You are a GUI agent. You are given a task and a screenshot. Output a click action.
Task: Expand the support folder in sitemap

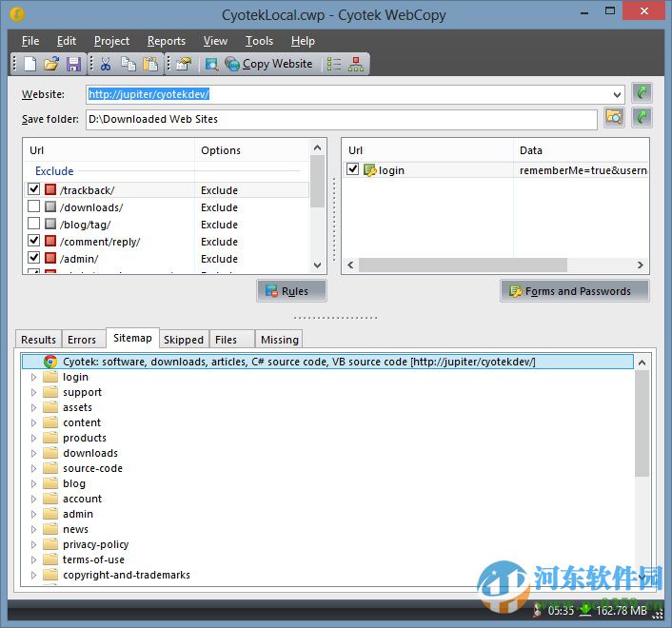(x=34, y=392)
